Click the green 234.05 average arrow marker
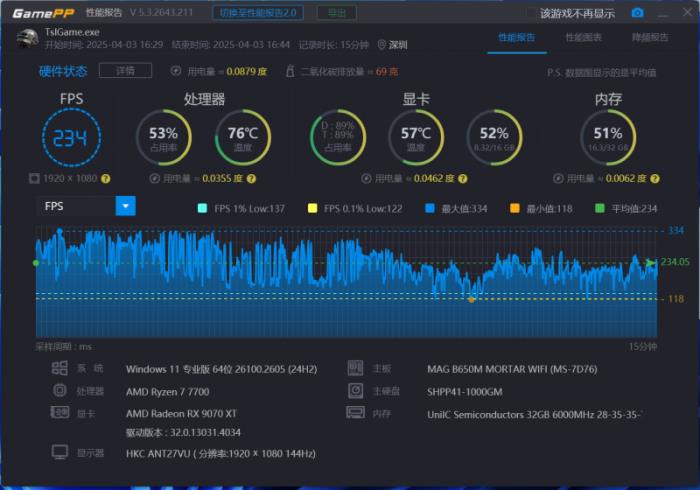Image resolution: width=700 pixels, height=490 pixels. click(x=651, y=262)
